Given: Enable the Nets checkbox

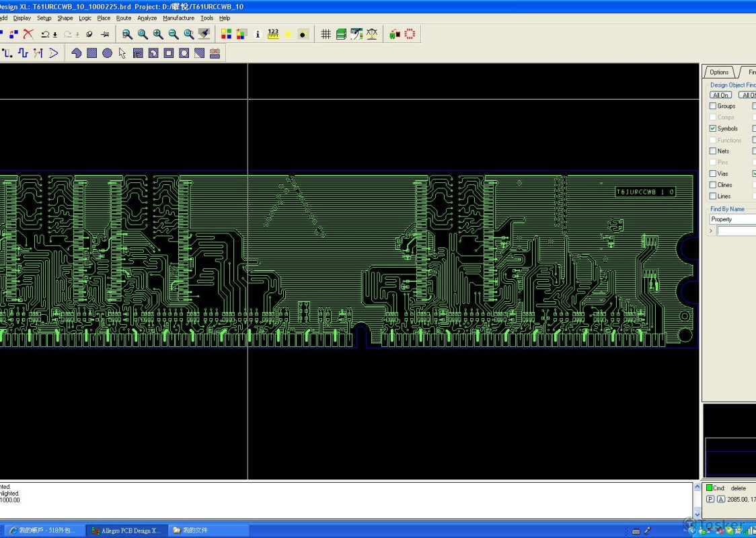Looking at the screenshot, I should (x=713, y=151).
